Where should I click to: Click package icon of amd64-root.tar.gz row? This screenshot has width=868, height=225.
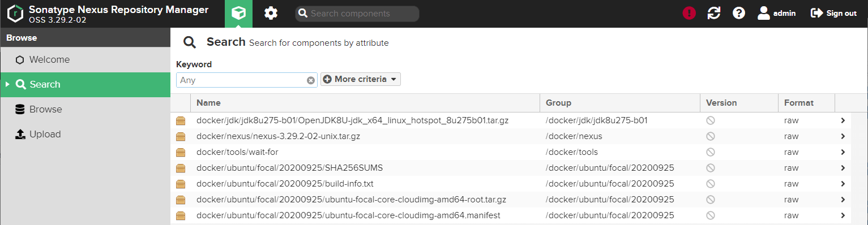pos(181,200)
